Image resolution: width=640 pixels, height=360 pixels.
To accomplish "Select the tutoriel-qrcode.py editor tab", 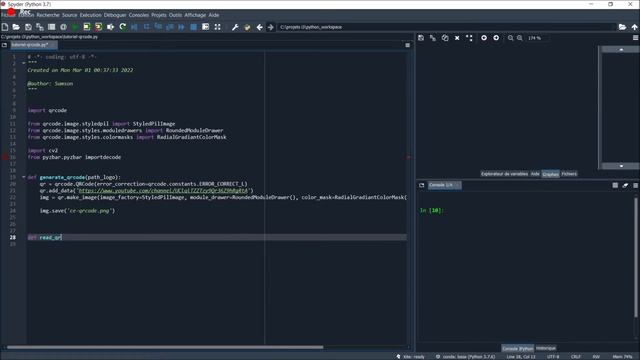I will pos(33,45).
